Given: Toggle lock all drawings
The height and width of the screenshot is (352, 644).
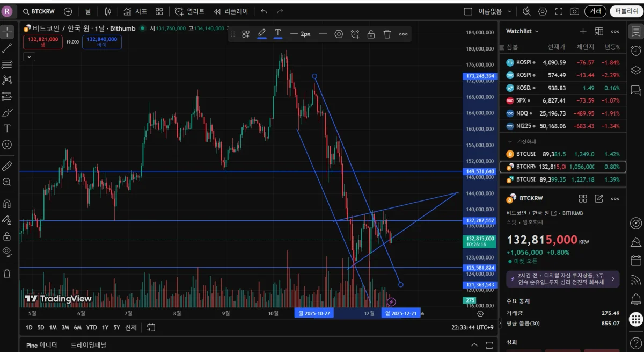Looking at the screenshot, I should click(x=7, y=236).
